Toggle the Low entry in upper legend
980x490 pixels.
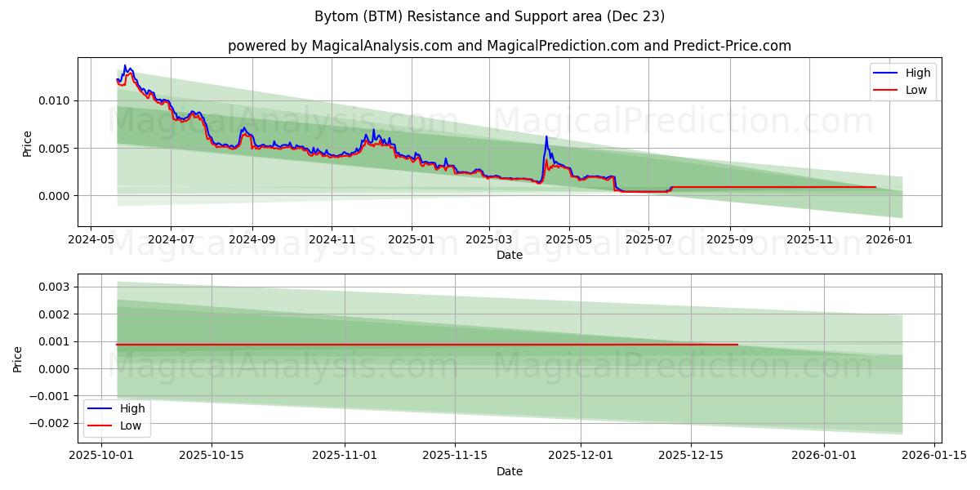point(915,90)
